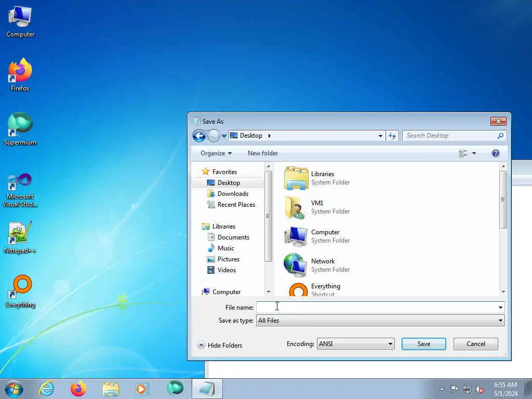Collapse with Hide Folders button
This screenshot has height=399, width=532.
(x=220, y=345)
